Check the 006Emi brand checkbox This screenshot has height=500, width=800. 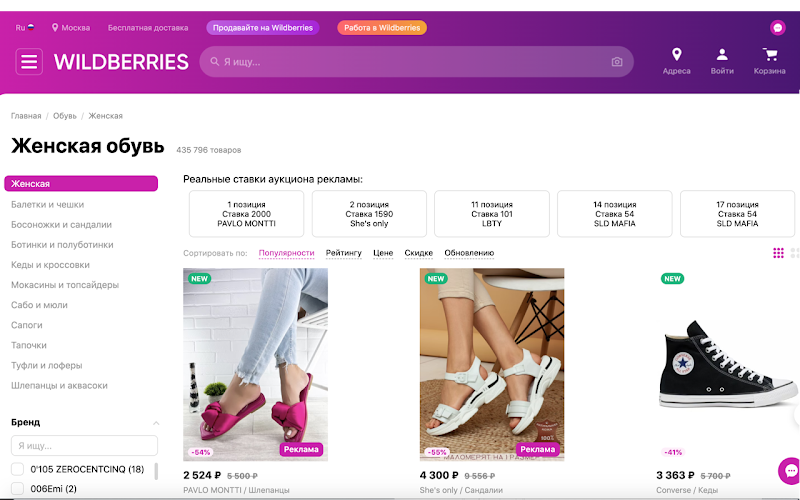point(17,488)
